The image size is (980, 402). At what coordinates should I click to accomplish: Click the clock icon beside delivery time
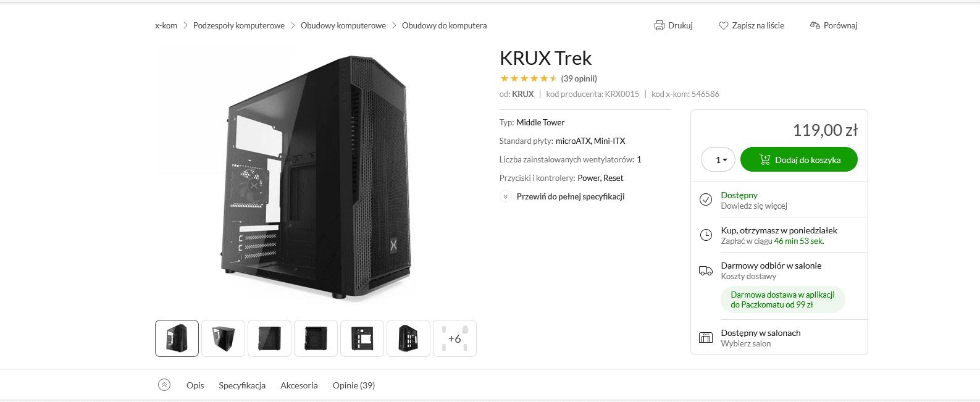pos(706,235)
